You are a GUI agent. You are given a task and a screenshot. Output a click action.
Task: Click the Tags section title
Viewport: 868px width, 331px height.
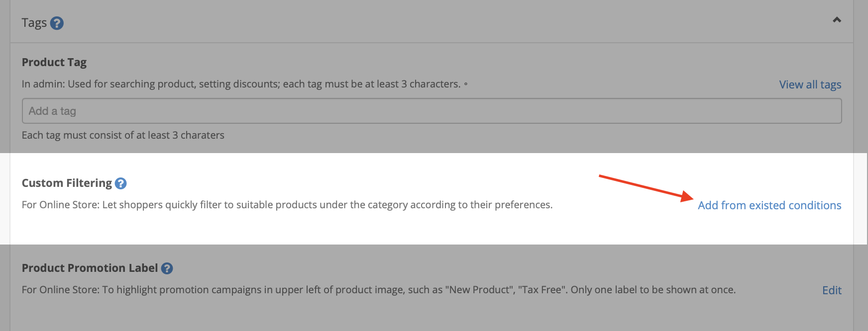[x=34, y=23]
